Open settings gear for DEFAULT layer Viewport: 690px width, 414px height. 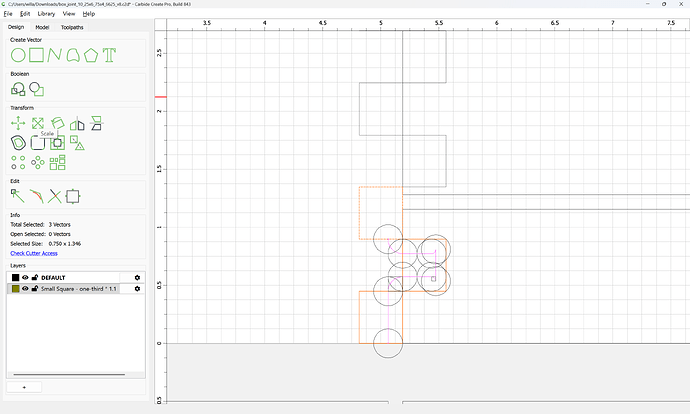(137, 278)
